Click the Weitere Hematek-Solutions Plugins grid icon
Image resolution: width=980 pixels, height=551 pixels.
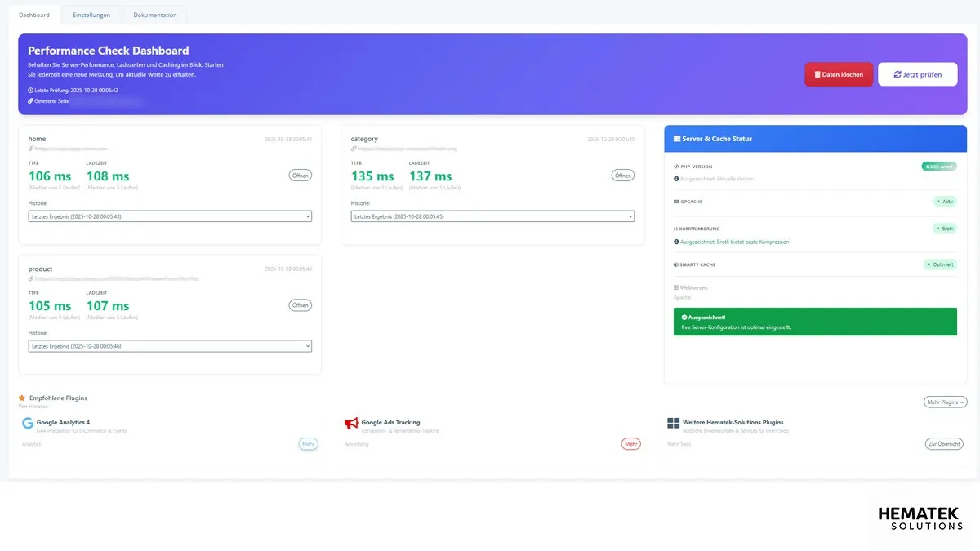673,424
